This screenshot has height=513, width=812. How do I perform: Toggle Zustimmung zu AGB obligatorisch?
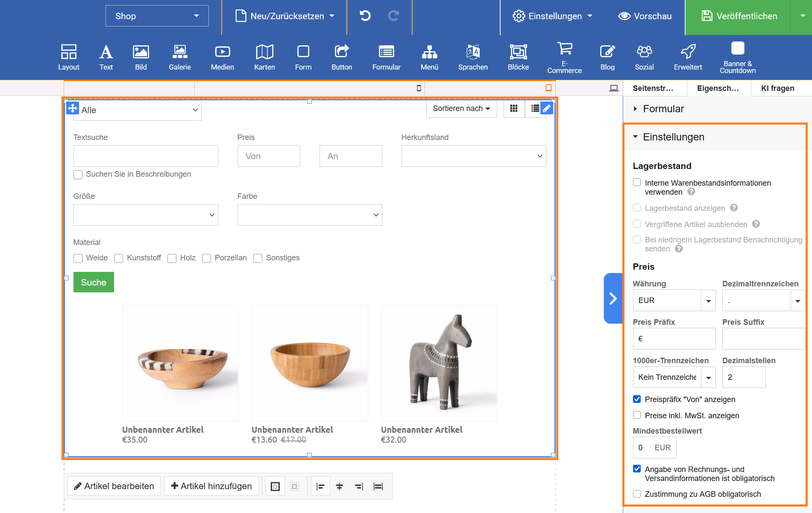tap(637, 494)
